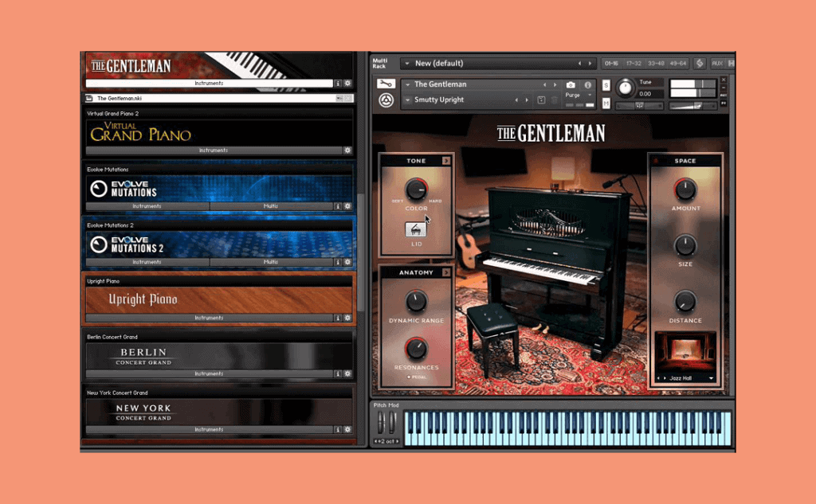Open The Gentleman instrument name dropdown
The width and height of the screenshot is (816, 504).
pos(407,84)
